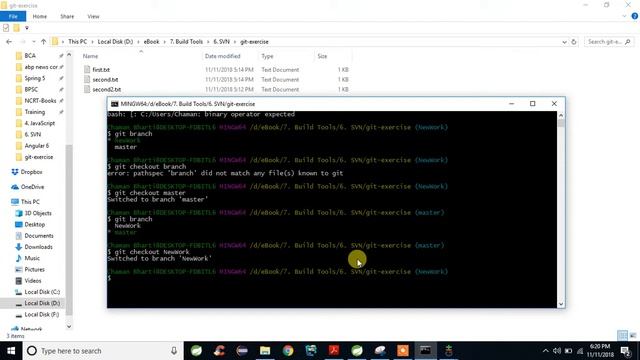This screenshot has height=360, width=640.
Task: Sort by the Size column header
Action: (x=322, y=56)
